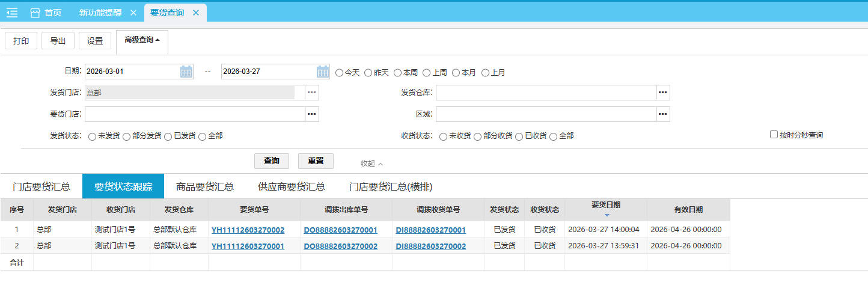The image size is (868, 291).
Task: Click ellipsis button beside 区域 field
Action: 662,114
